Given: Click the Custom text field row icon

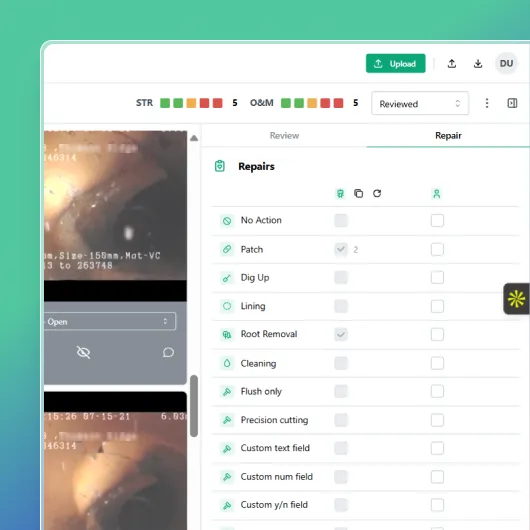Looking at the screenshot, I should click(227, 448).
